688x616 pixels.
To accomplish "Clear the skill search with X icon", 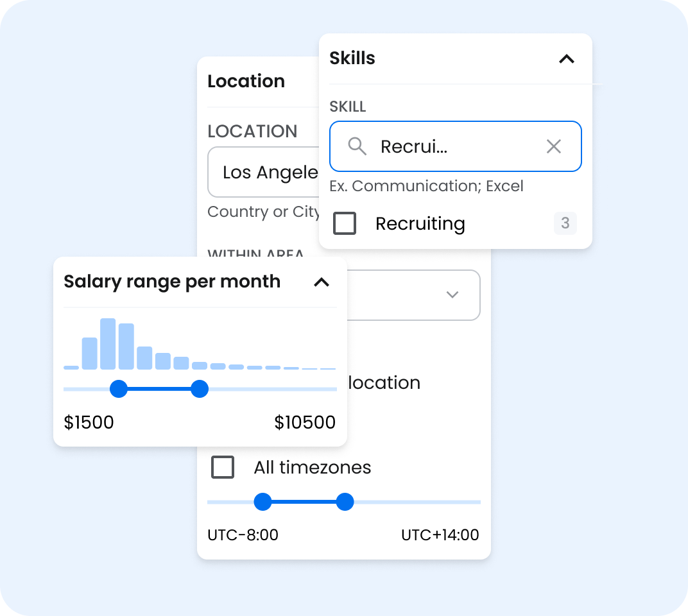I will coord(553,146).
